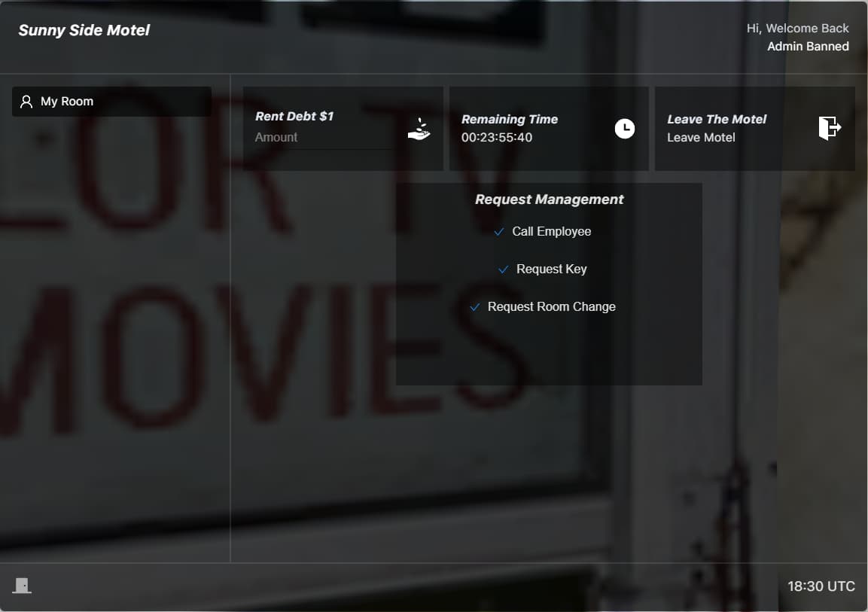Click the user icon beside My Room
This screenshot has height=612, width=868.
26,102
